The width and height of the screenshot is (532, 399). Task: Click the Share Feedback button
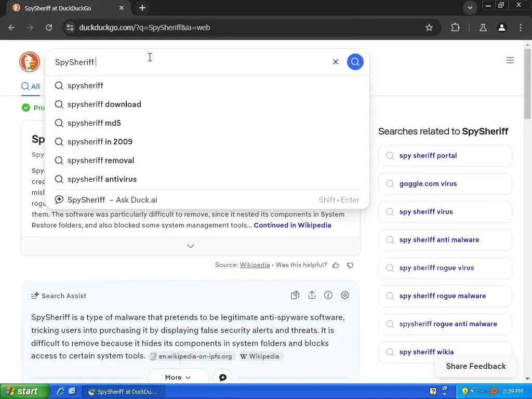point(476,366)
